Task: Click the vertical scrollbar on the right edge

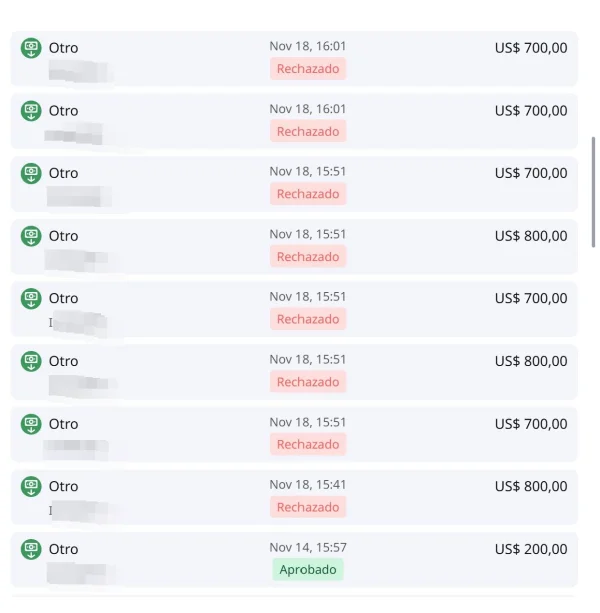Action: click(x=594, y=192)
